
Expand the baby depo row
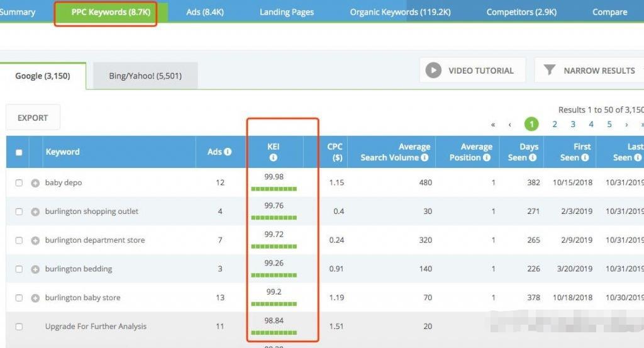(x=35, y=183)
